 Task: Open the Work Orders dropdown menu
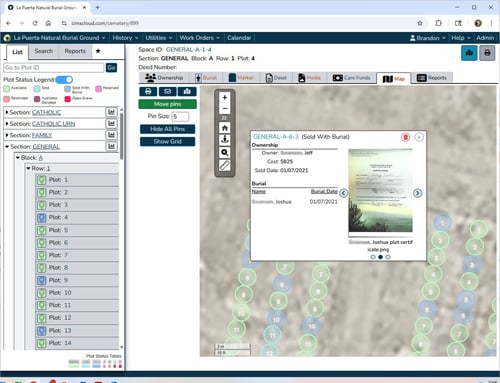[x=199, y=38]
